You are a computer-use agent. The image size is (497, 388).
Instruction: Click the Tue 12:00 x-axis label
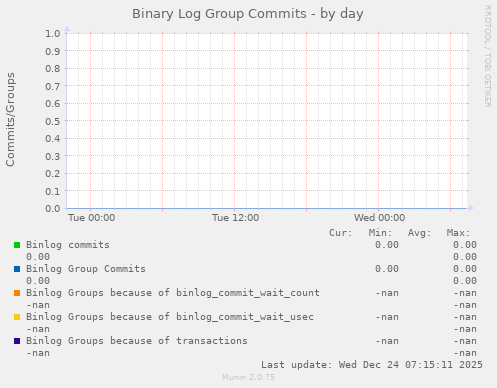(x=236, y=218)
